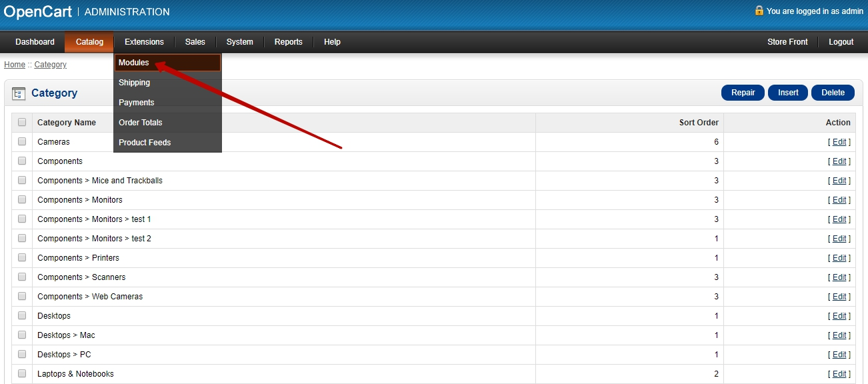
Task: Tick the Components > Monitors checkbox
Action: pyautogui.click(x=22, y=199)
